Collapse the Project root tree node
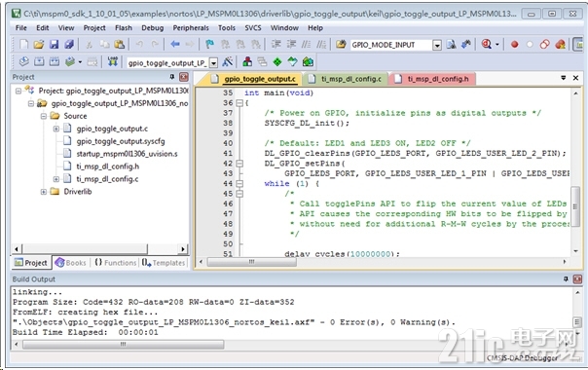Image resolution: width=588 pixels, height=370 pixels. point(18,91)
